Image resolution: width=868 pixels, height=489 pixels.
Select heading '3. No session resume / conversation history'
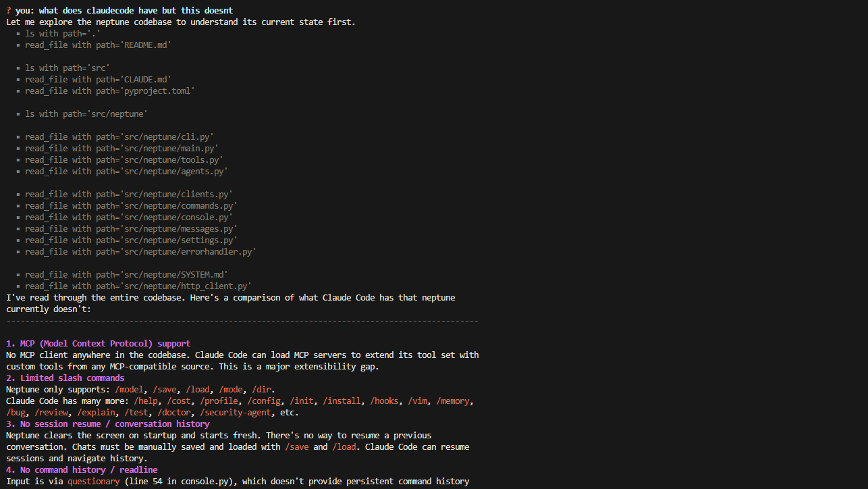tap(108, 423)
